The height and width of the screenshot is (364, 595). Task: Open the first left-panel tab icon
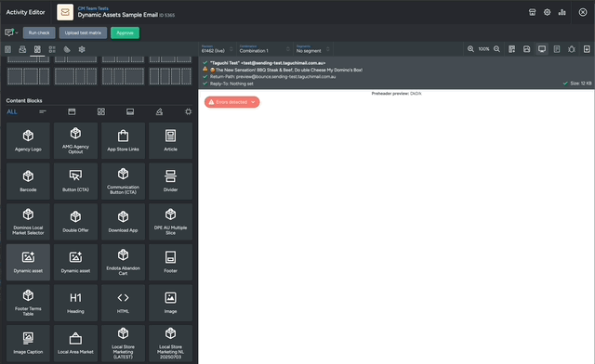click(7, 49)
